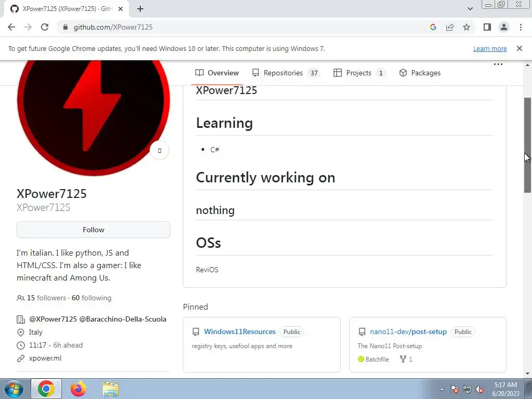Switch to the Overview tab
Image resolution: width=532 pixels, height=399 pixels.
click(x=217, y=73)
